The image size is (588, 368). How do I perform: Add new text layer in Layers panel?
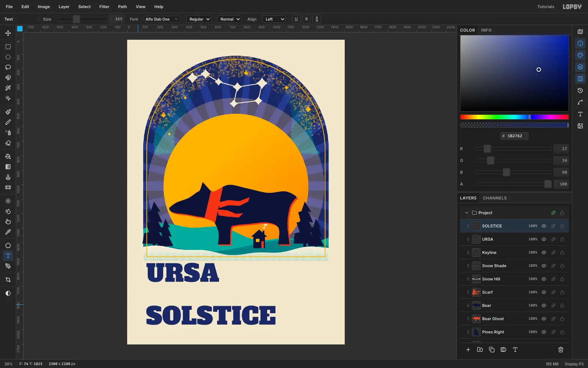coord(515,350)
